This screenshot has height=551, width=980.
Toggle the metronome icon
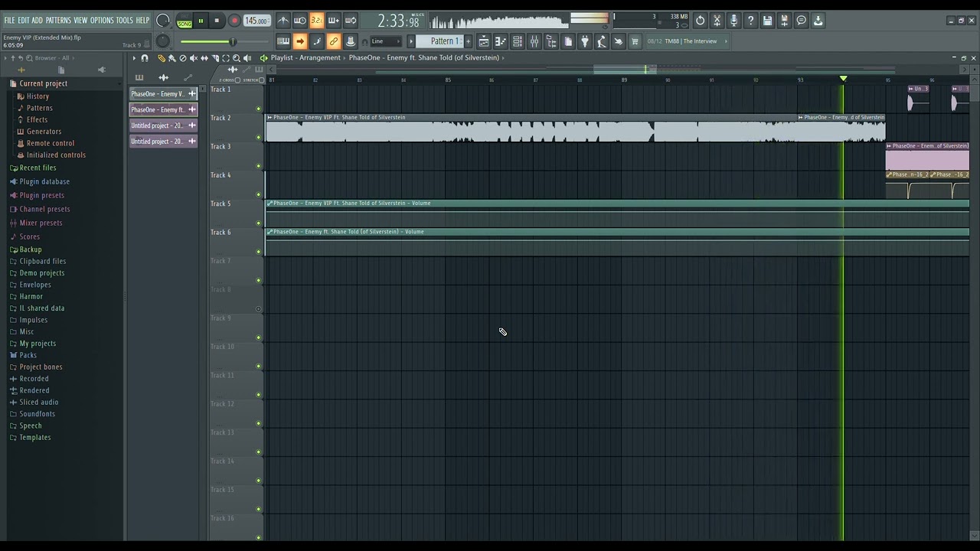pyautogui.click(x=283, y=21)
